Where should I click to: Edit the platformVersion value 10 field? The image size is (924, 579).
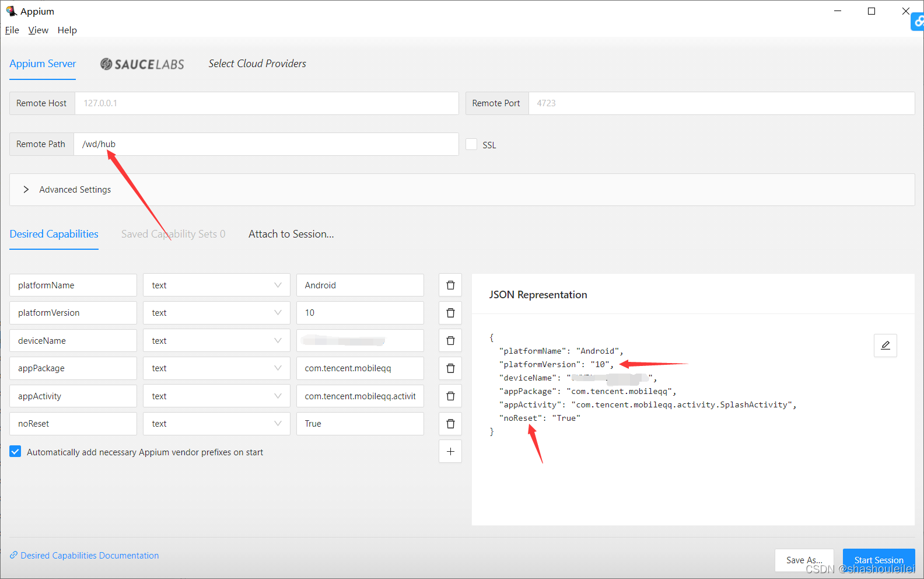360,313
